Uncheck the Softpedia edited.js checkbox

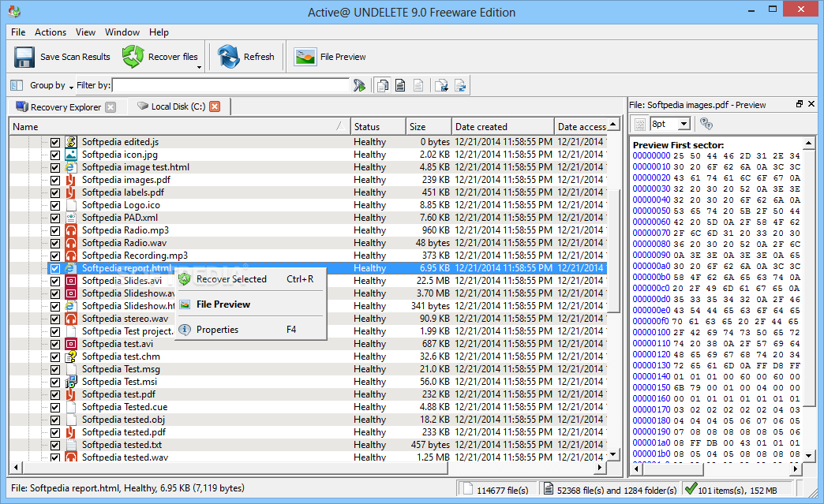55,142
